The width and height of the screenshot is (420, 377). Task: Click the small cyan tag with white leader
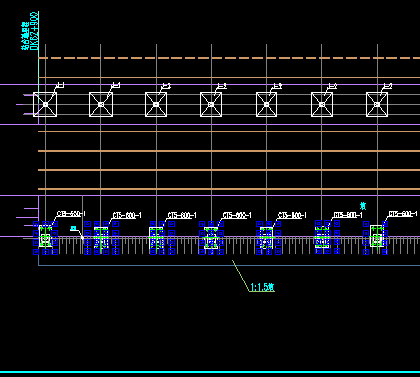73,229
